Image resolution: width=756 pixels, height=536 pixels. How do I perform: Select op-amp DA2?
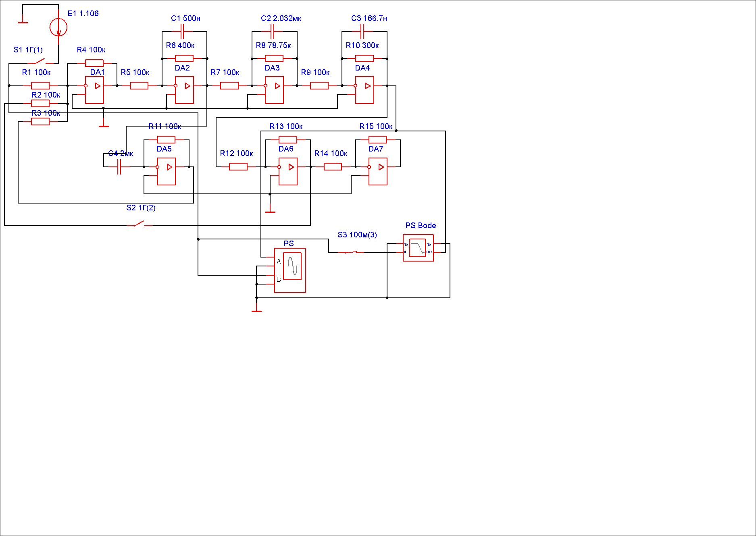184,90
